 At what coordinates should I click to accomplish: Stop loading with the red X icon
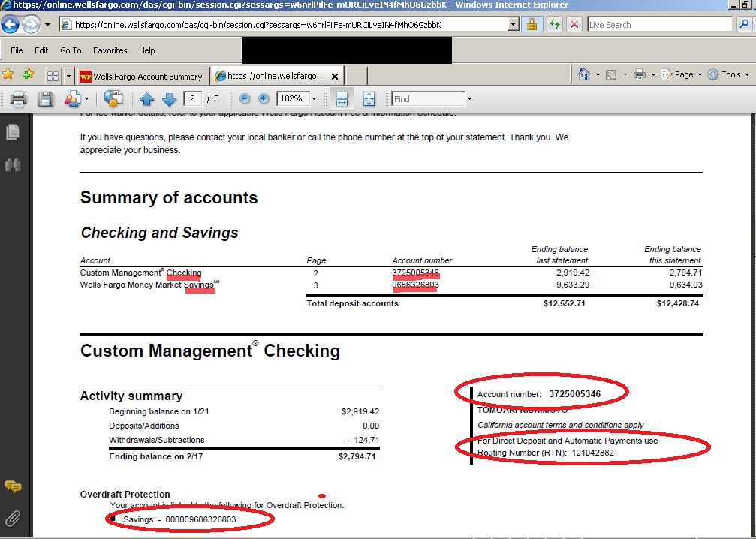tap(574, 25)
